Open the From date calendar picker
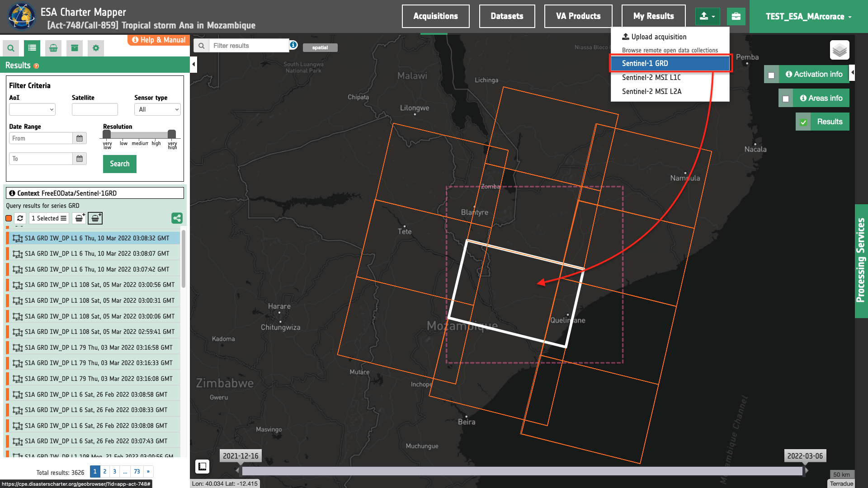 point(80,138)
